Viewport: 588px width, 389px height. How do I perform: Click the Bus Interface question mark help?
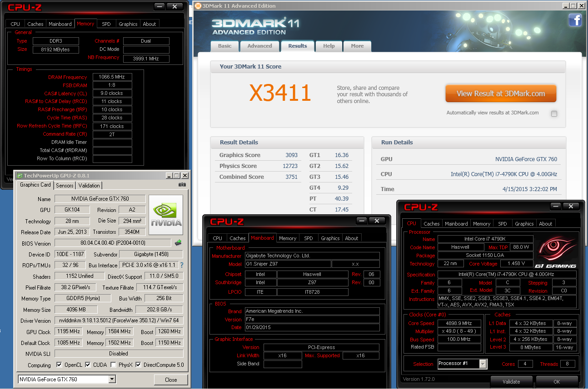pyautogui.click(x=182, y=265)
